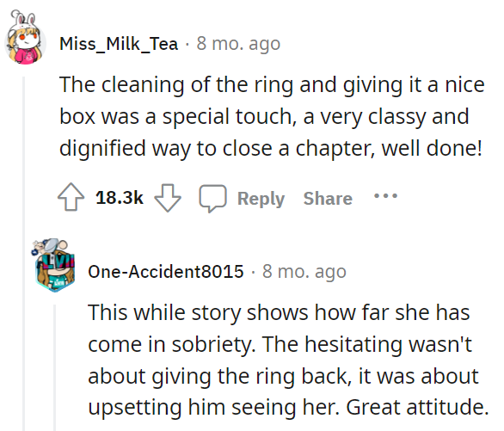
Task: Click One-Accident8015's "8 mo. ago" timestamp
Action: 304,272
